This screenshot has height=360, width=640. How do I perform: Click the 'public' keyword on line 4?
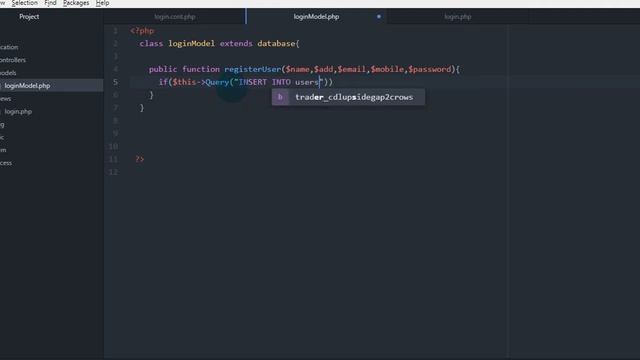tap(163, 69)
